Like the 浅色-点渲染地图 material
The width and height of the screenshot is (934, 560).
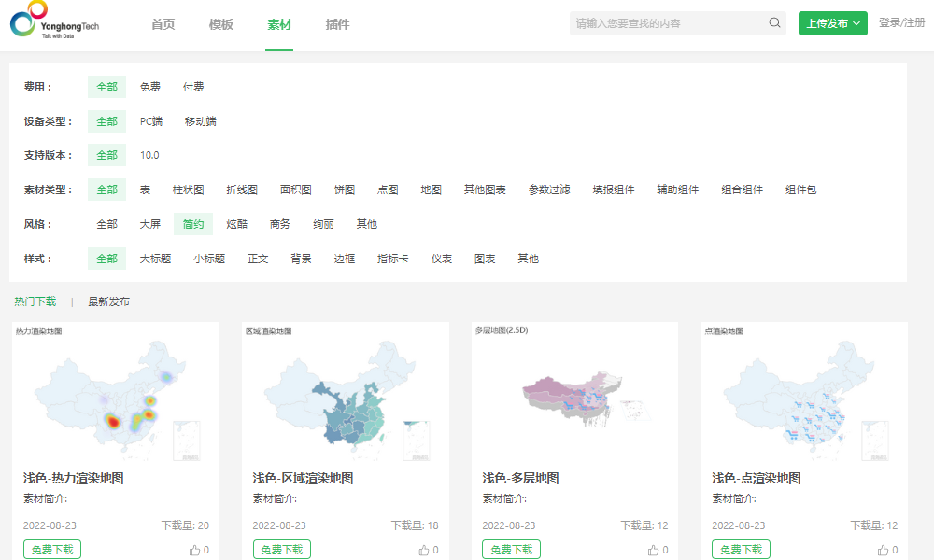coord(885,549)
